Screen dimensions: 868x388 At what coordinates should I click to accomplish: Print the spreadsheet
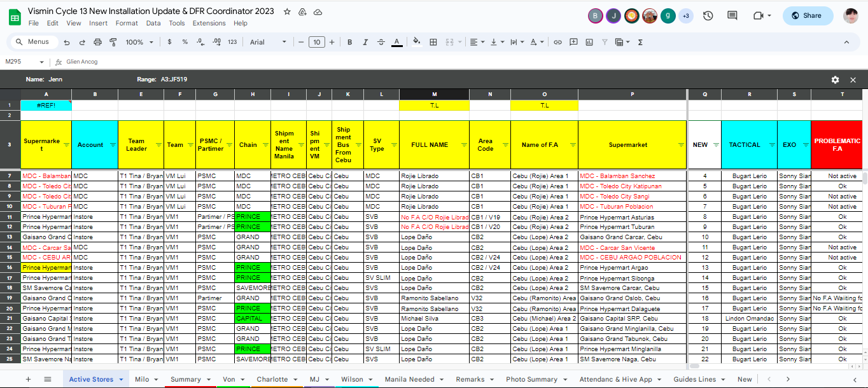(97, 42)
